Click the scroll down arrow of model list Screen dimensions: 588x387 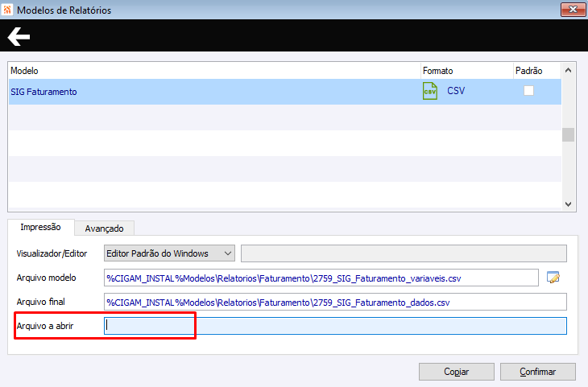[568, 204]
